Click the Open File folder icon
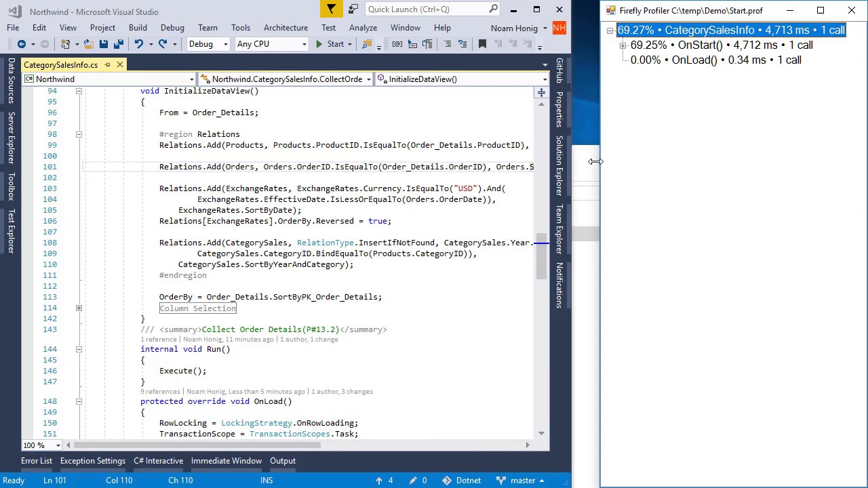The image size is (868, 488). (x=88, y=44)
